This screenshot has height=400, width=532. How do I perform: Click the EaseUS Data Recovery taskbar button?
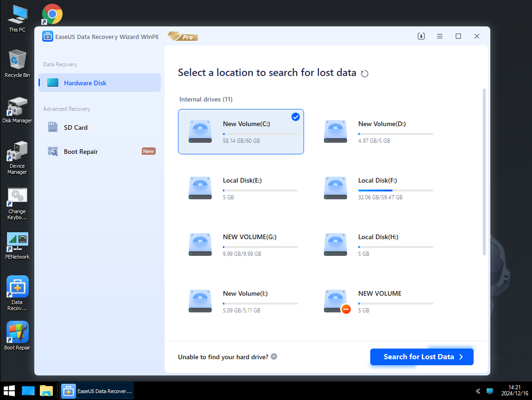[x=97, y=391]
